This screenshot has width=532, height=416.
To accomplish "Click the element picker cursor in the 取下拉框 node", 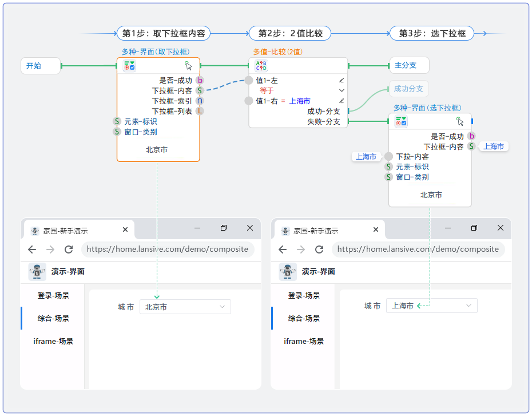I will [188, 66].
